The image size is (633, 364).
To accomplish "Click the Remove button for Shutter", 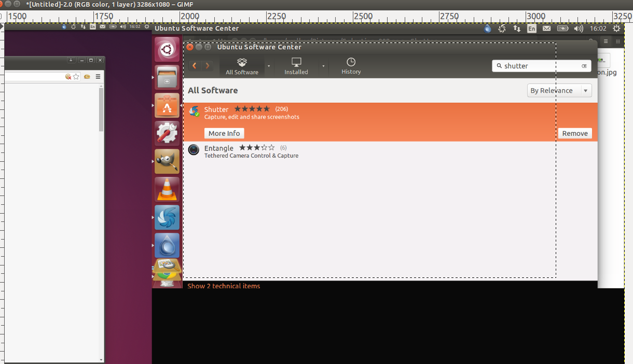I will (x=575, y=133).
